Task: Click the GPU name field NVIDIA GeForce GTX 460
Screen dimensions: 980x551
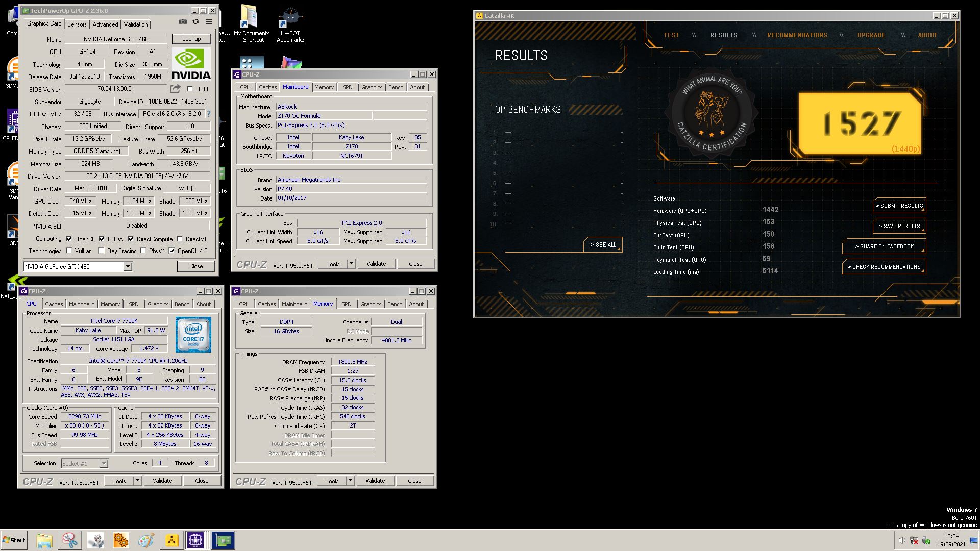Action: 116,39
